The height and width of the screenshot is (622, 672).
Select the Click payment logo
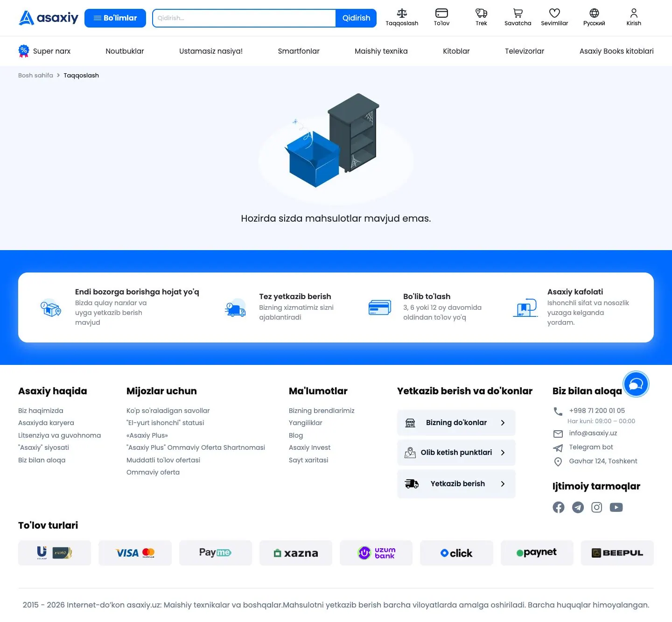point(456,553)
